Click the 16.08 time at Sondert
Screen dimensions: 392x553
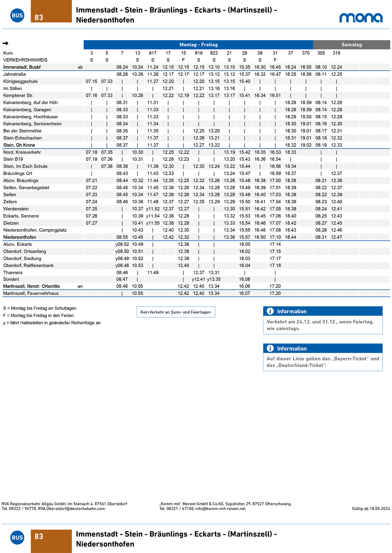pos(245,279)
